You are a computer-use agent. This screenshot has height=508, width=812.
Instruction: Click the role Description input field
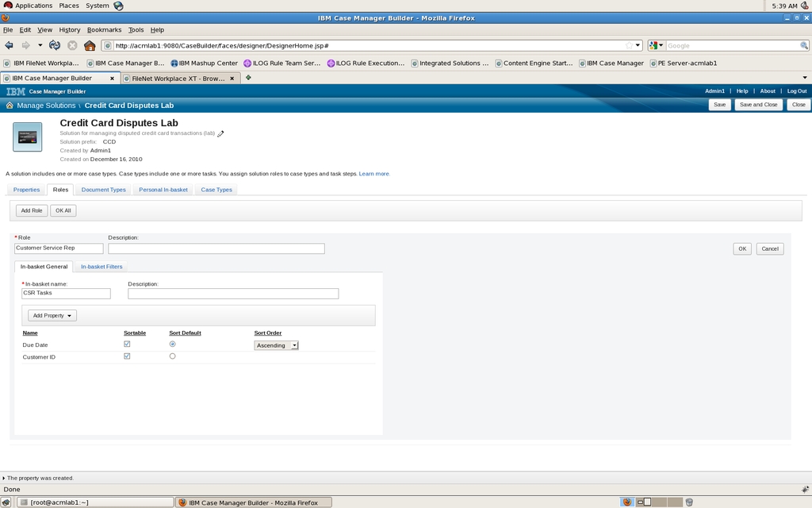216,248
